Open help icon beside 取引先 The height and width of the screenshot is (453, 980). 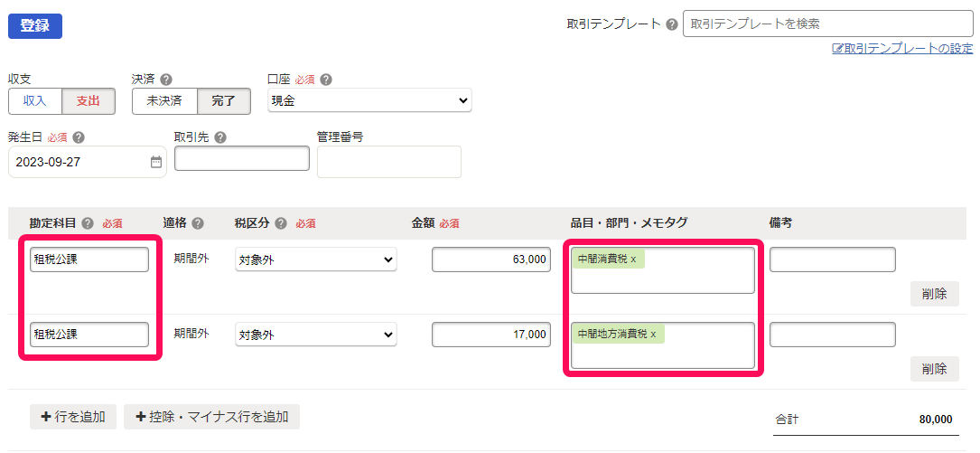(x=220, y=137)
